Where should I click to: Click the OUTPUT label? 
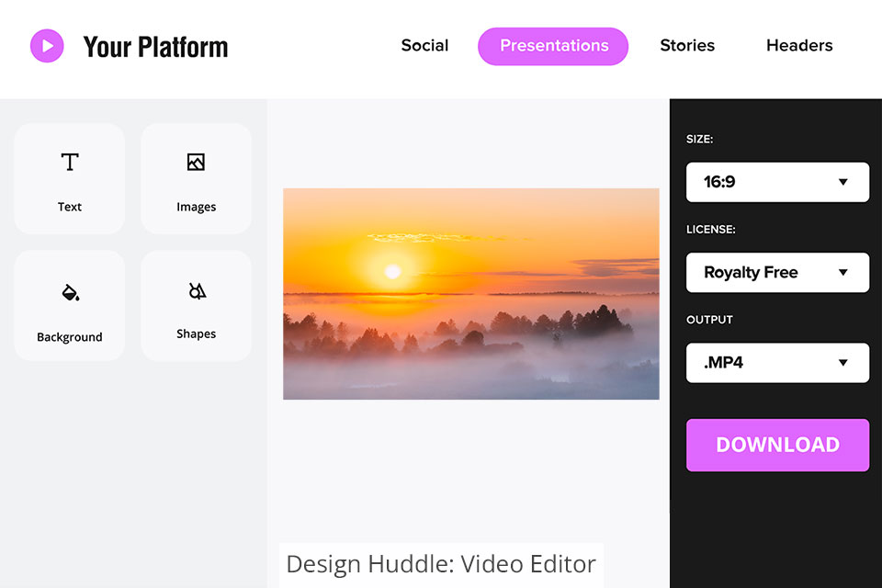point(709,320)
